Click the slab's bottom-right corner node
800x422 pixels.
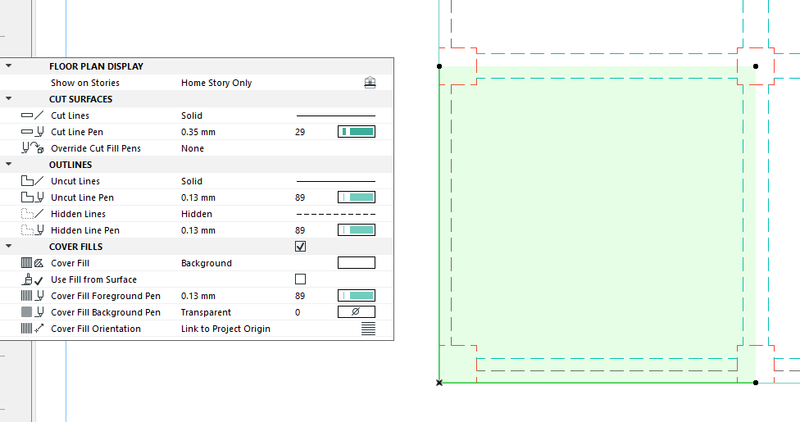coord(756,382)
